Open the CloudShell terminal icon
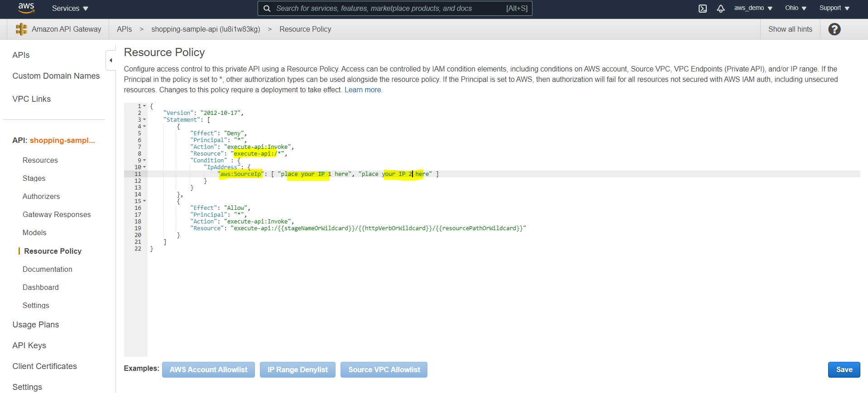This screenshot has height=393, width=868. (x=703, y=9)
